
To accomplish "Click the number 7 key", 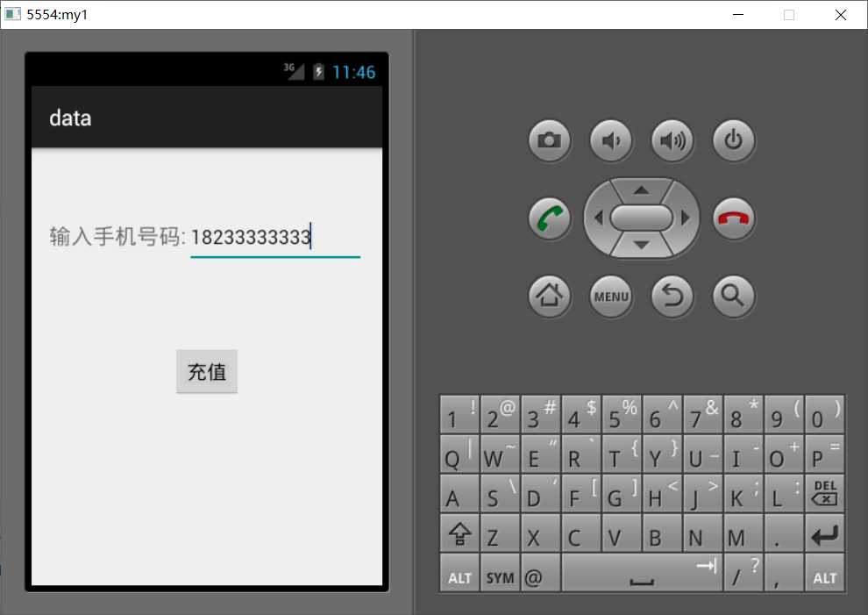I will tap(702, 414).
